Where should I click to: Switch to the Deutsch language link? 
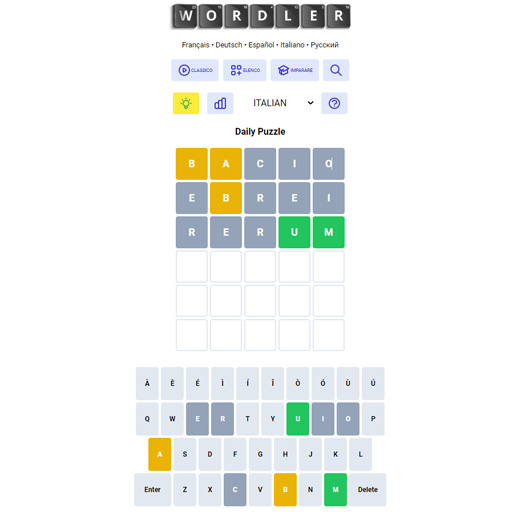tap(229, 45)
